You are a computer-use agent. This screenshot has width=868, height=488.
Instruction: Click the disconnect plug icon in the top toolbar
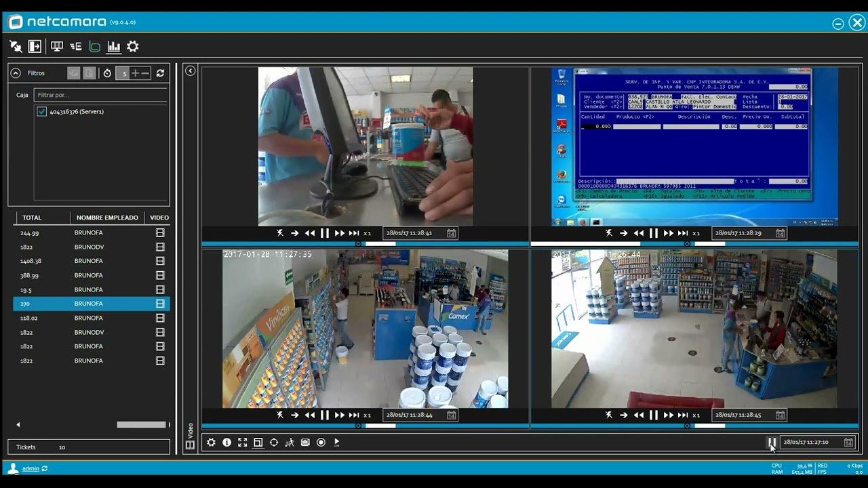tap(16, 46)
